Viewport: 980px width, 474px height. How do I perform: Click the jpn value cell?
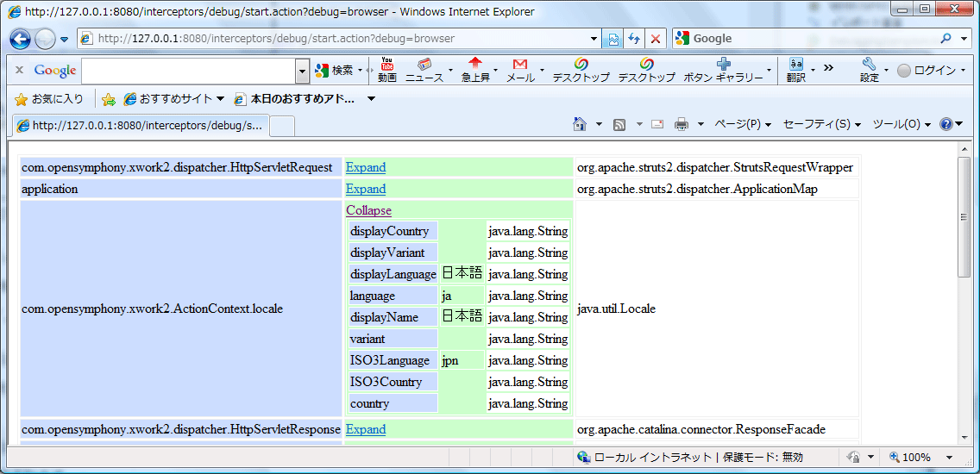(x=462, y=360)
